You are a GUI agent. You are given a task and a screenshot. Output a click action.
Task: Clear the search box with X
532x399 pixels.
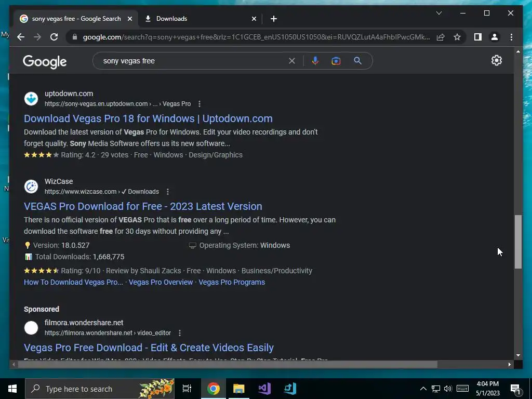click(x=292, y=61)
